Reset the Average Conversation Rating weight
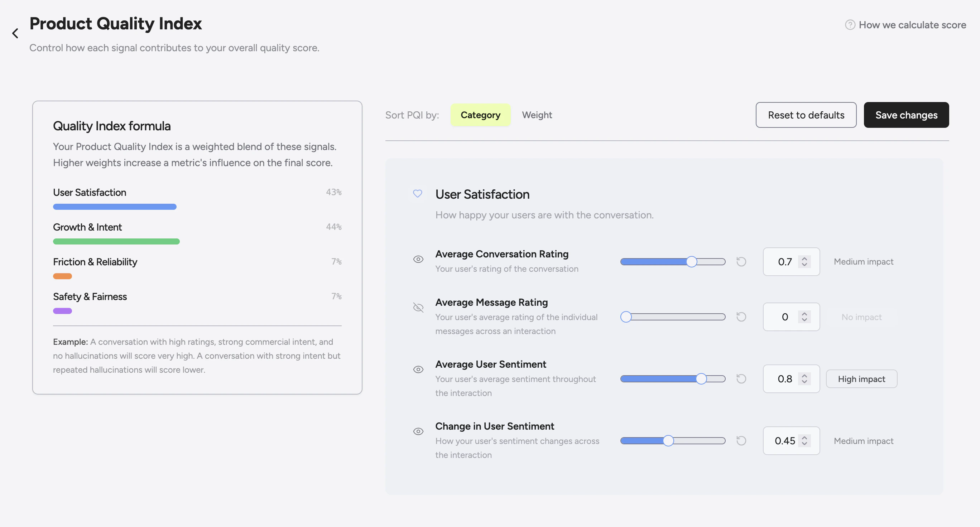Viewport: 980px width, 527px height. (741, 262)
